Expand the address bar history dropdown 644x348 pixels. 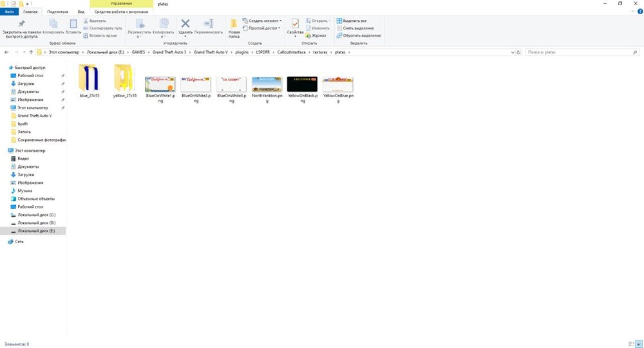click(x=513, y=52)
